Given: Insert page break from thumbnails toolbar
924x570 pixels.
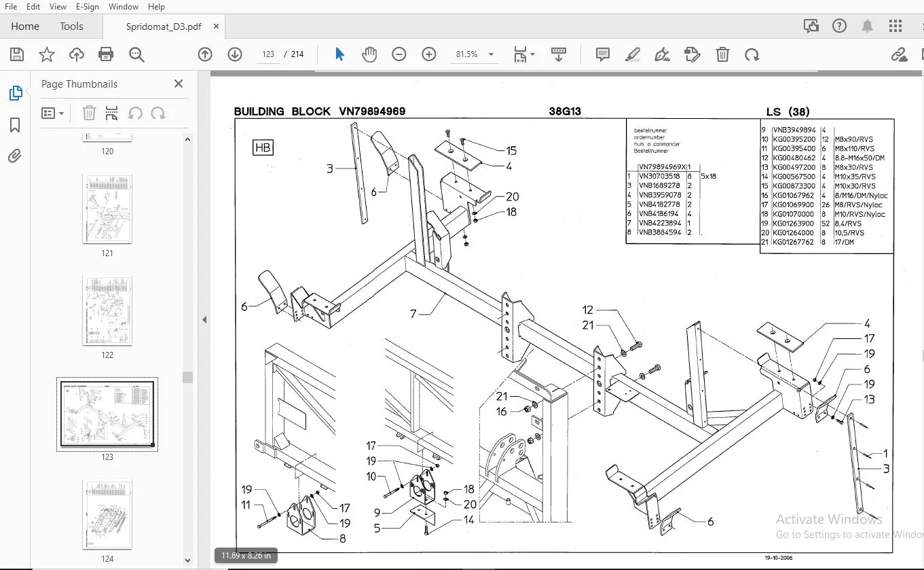Looking at the screenshot, I should 112,113.
